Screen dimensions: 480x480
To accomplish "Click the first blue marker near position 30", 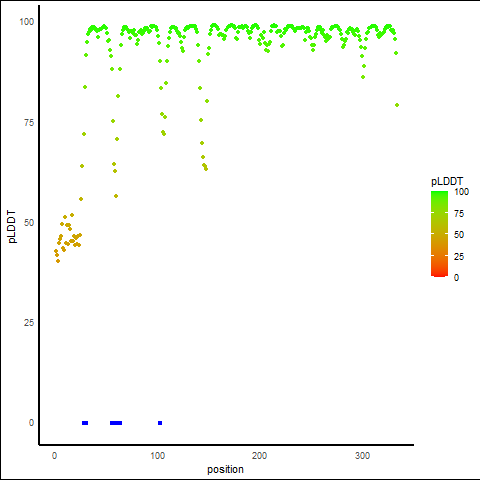I will click(85, 423).
